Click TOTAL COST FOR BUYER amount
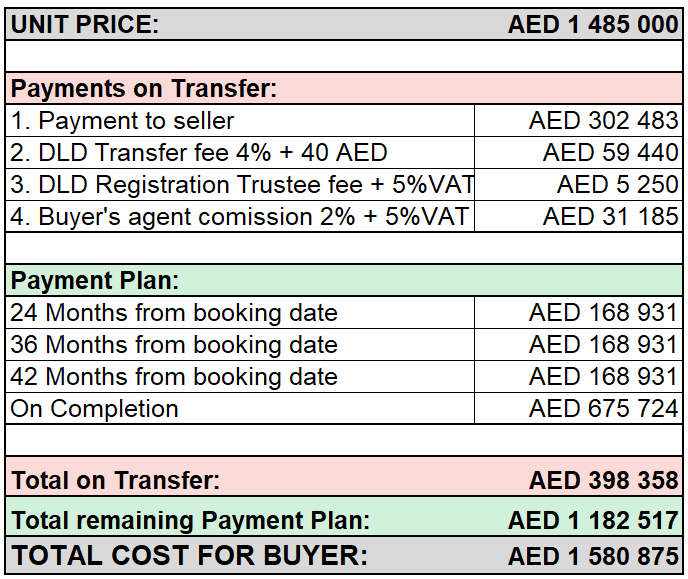 [593, 556]
